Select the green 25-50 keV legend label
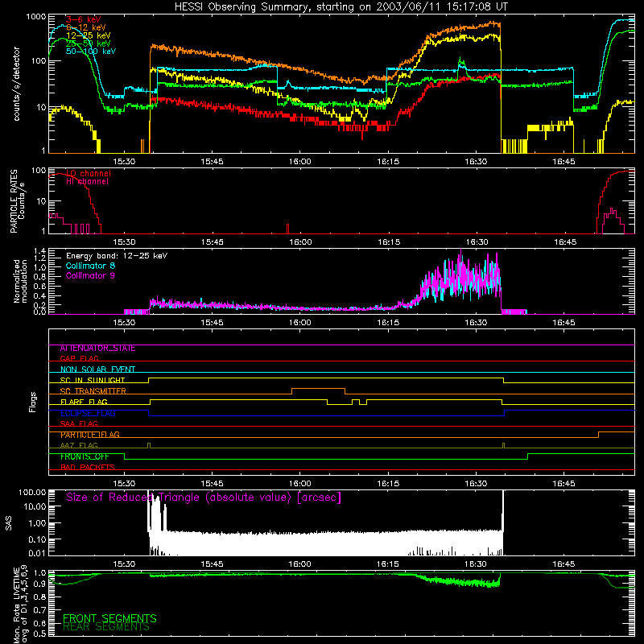 coord(89,43)
